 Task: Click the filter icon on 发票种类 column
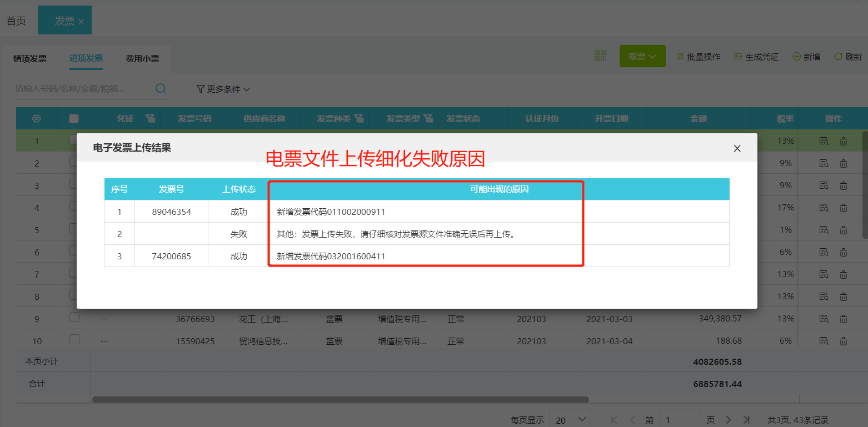point(359,118)
